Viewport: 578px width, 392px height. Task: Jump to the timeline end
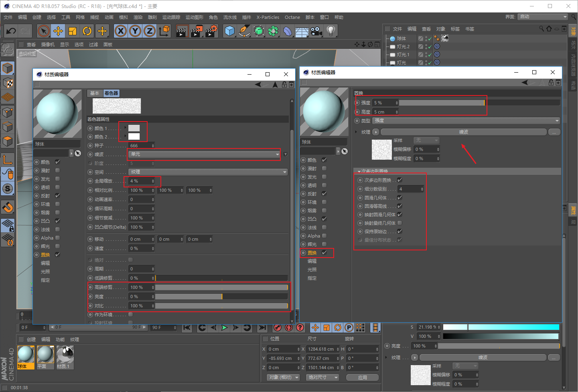[262, 328]
